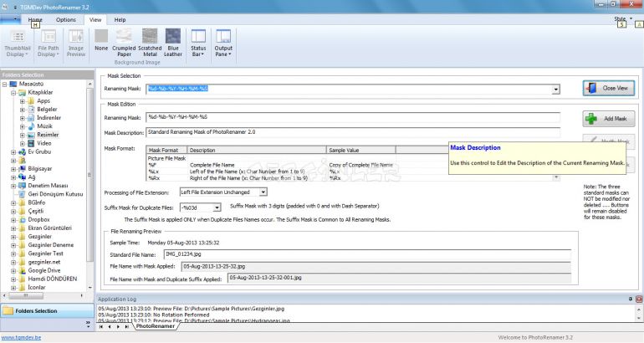Select the PhotoRenamer bottom tab
The width and height of the screenshot is (644, 343).
[x=156, y=326]
